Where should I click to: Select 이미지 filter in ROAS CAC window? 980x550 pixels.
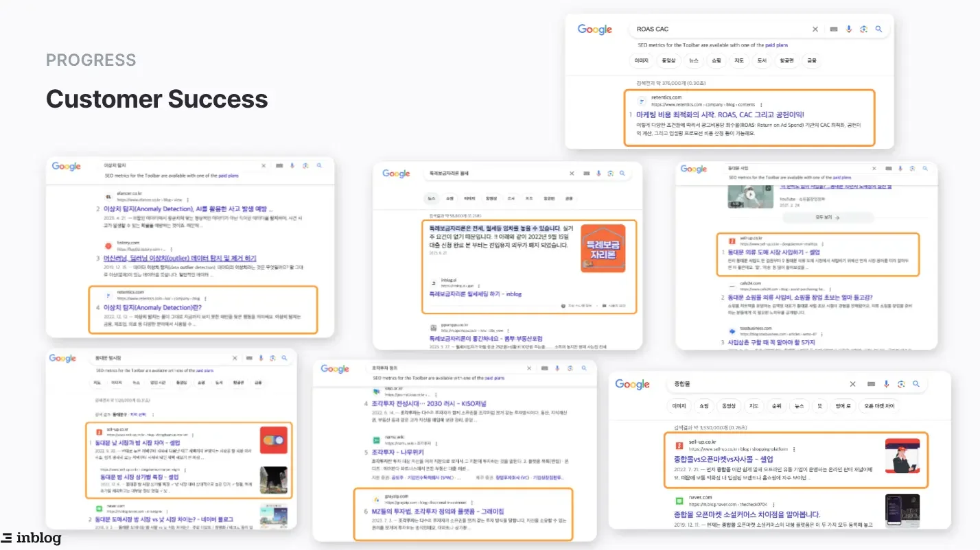642,60
